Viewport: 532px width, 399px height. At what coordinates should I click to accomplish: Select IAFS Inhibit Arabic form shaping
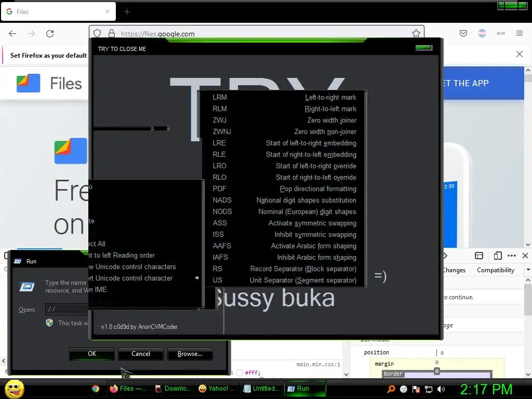pos(284,257)
